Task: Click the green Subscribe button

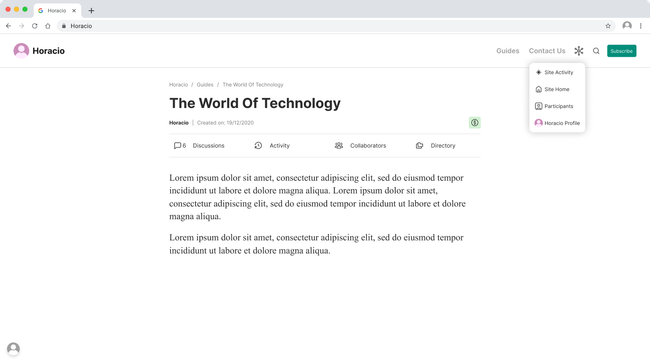Action: pyautogui.click(x=621, y=51)
